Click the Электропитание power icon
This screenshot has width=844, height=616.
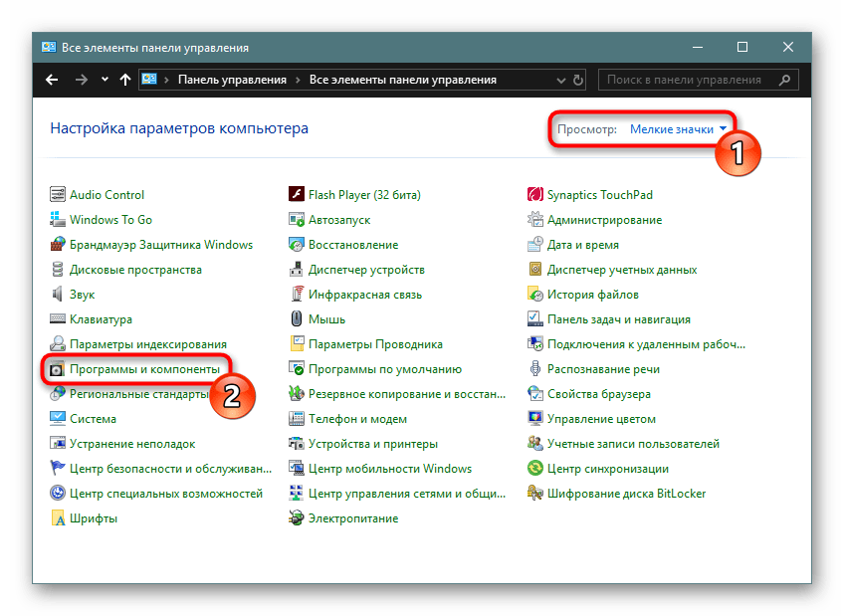click(x=297, y=518)
